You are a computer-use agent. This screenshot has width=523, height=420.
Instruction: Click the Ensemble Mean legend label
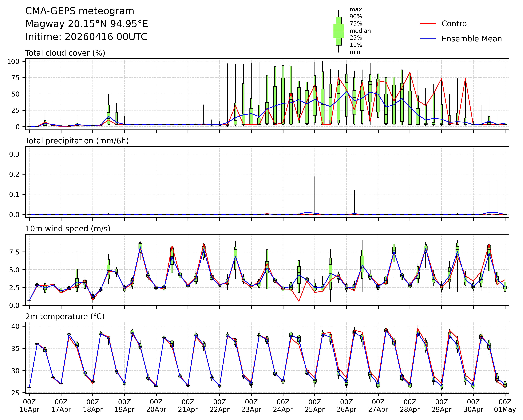coord(472,39)
